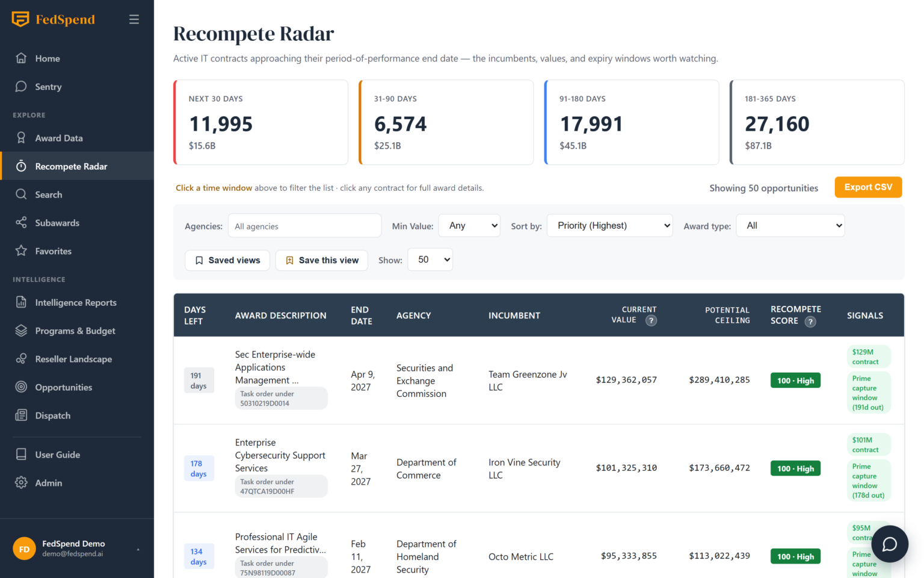924x578 pixels.
Task: Click the Favorites star icon
Action: pyautogui.click(x=21, y=251)
